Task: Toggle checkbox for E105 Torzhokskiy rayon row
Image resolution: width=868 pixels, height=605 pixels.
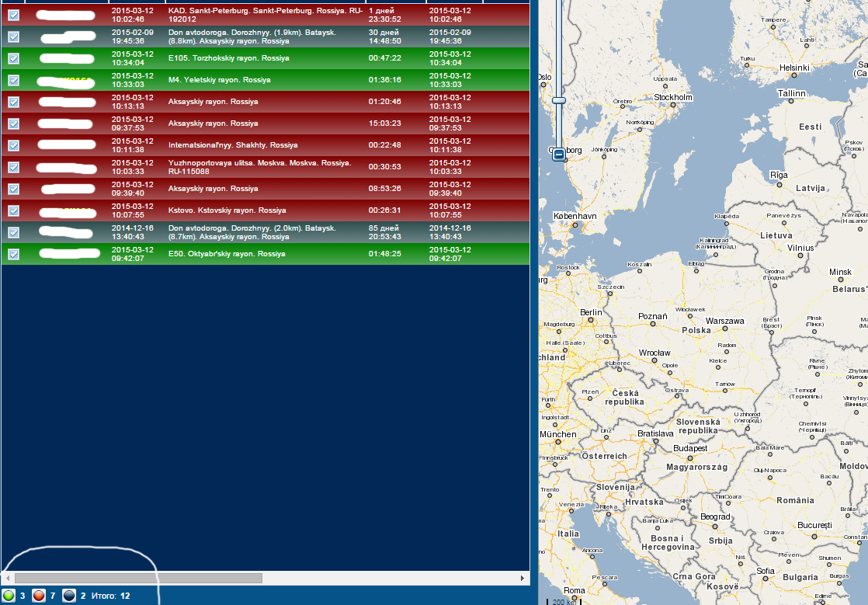Action: 13,58
